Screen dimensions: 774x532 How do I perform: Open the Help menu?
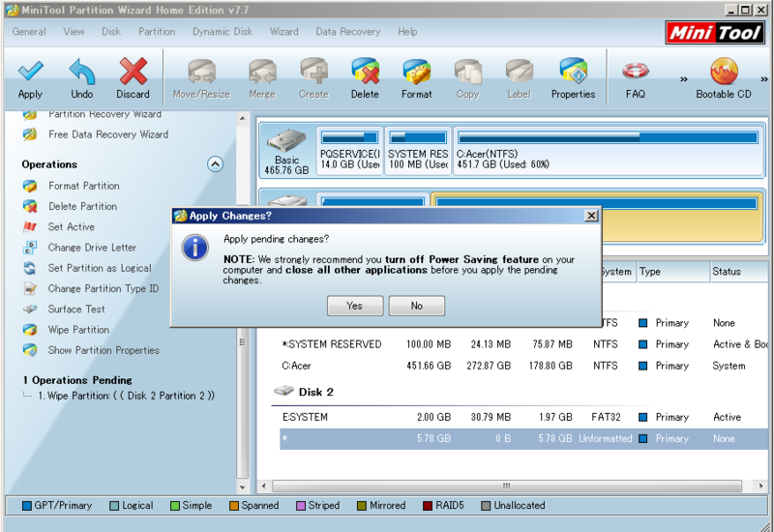407,32
